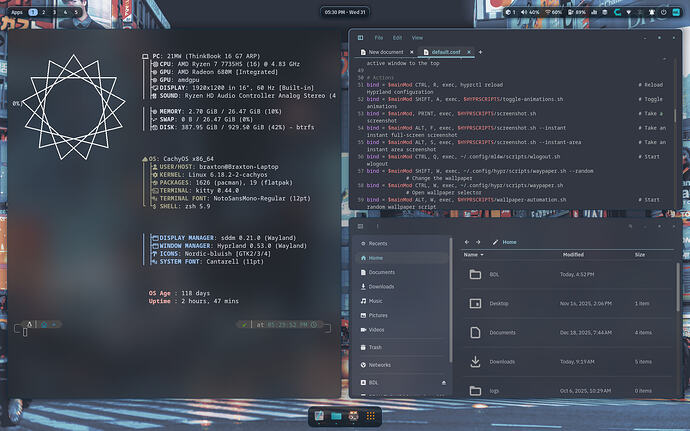Select the logs folder row
This screenshot has height=431, width=690.
coord(568,390)
